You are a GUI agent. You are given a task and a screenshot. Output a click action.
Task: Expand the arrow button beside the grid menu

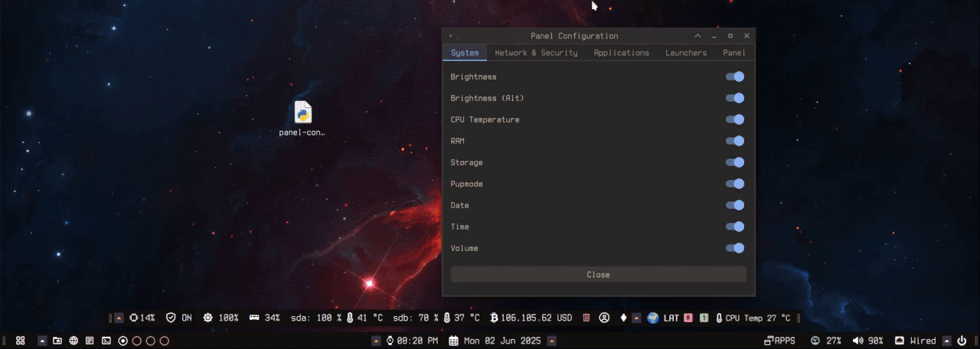coord(42,341)
